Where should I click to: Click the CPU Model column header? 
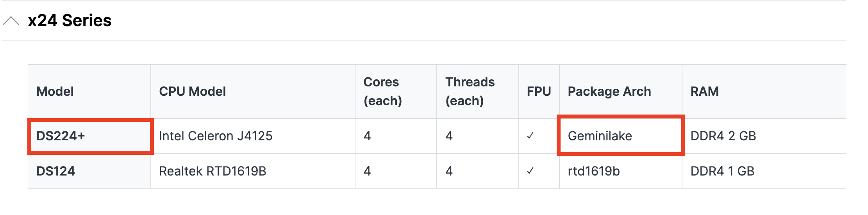(x=192, y=91)
